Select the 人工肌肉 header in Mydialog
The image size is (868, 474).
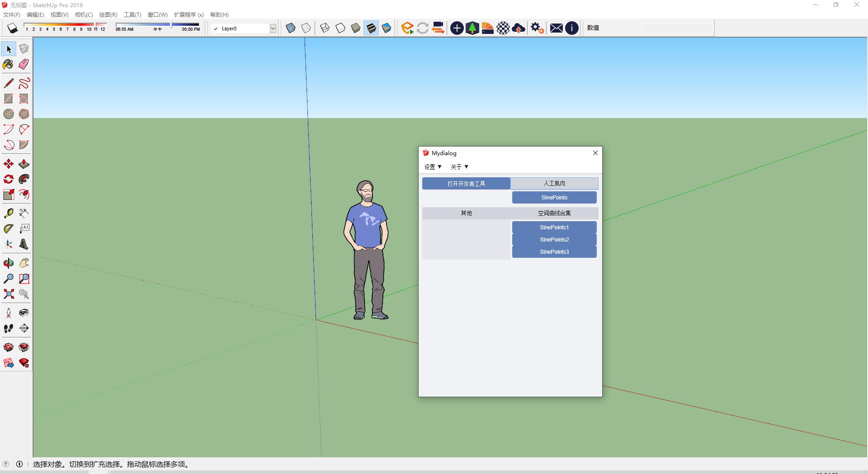[554, 183]
